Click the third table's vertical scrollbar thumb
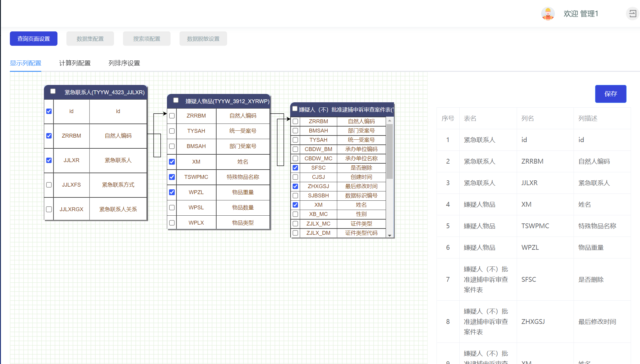The image size is (640, 364). point(390,151)
